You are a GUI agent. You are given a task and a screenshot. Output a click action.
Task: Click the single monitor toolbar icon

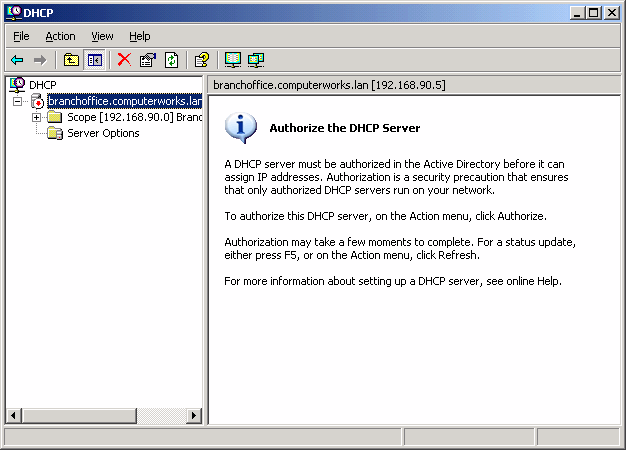233,60
